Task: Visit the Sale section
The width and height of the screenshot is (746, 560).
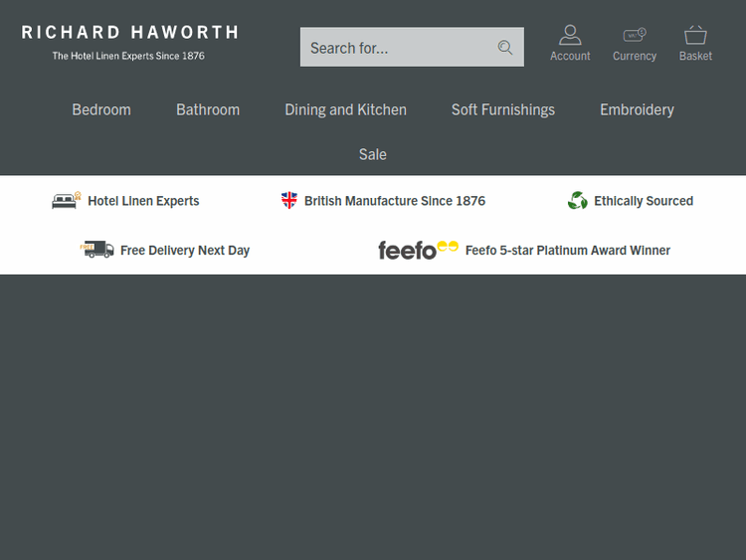Action: pos(373,154)
